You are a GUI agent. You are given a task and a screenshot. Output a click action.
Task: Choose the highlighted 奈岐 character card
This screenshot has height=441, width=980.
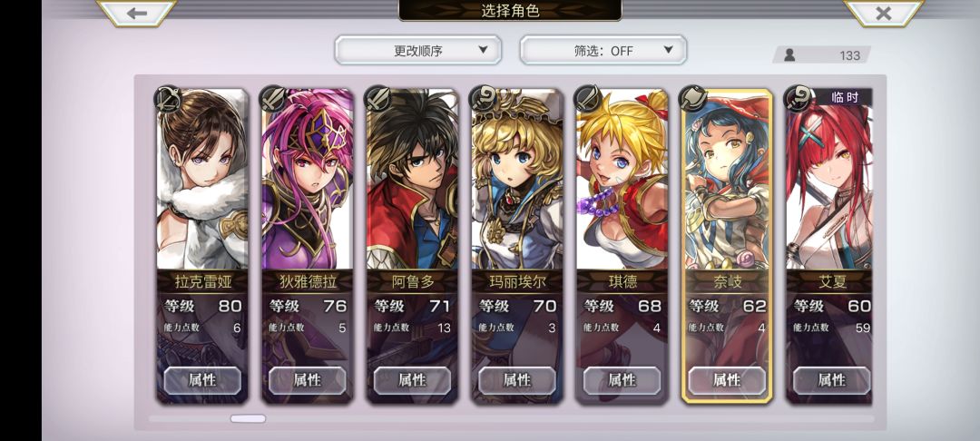(727, 246)
